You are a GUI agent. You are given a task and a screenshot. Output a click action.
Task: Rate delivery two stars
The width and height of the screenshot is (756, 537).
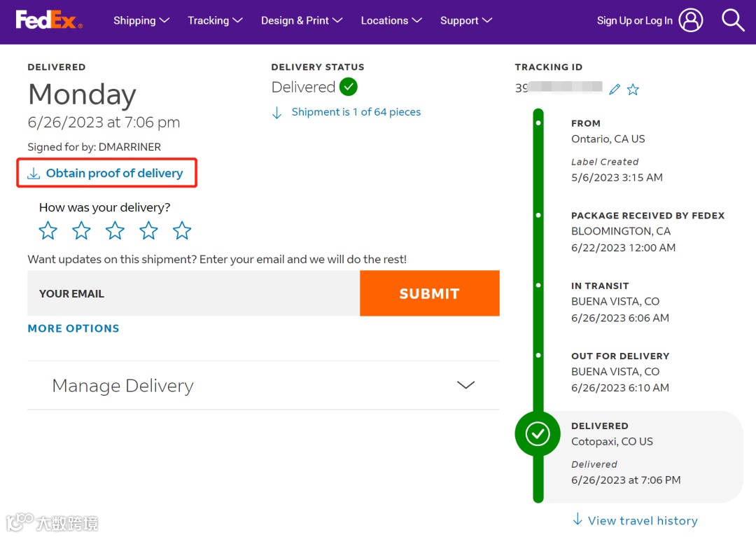(x=81, y=230)
